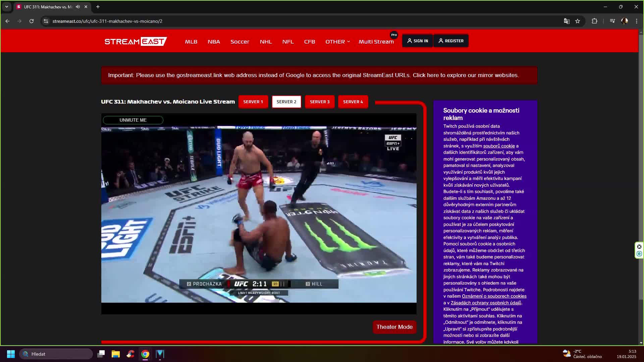
Task: Open 'Zásadách ochrany osobních údajů' link
Action: pos(486,303)
